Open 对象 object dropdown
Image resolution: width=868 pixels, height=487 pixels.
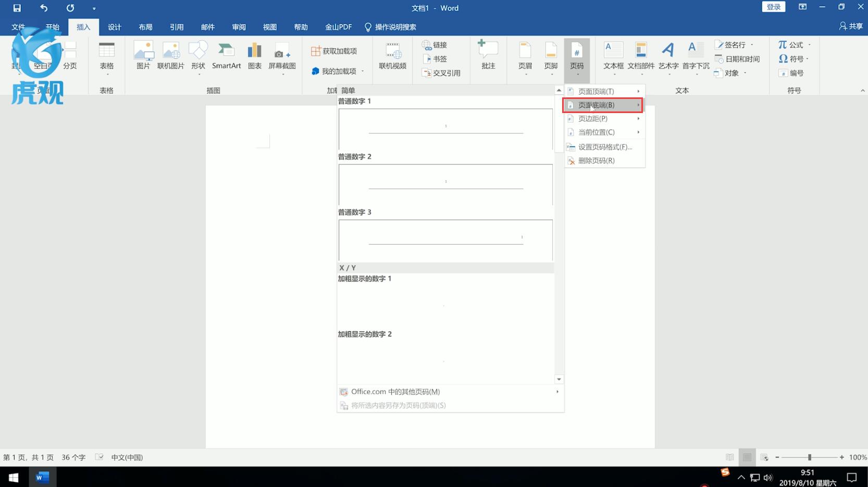745,73
